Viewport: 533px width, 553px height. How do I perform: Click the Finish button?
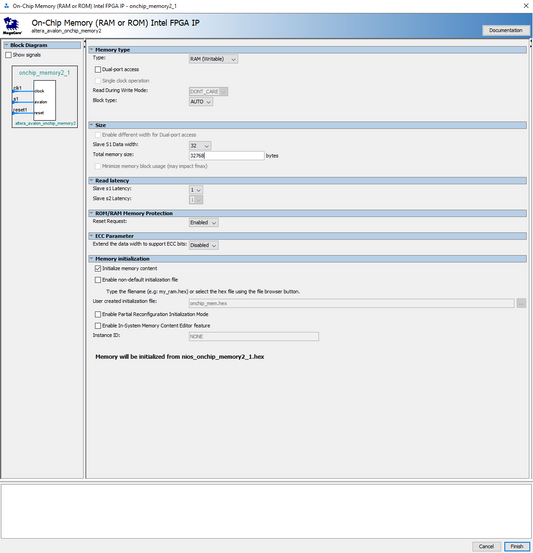coord(516,546)
